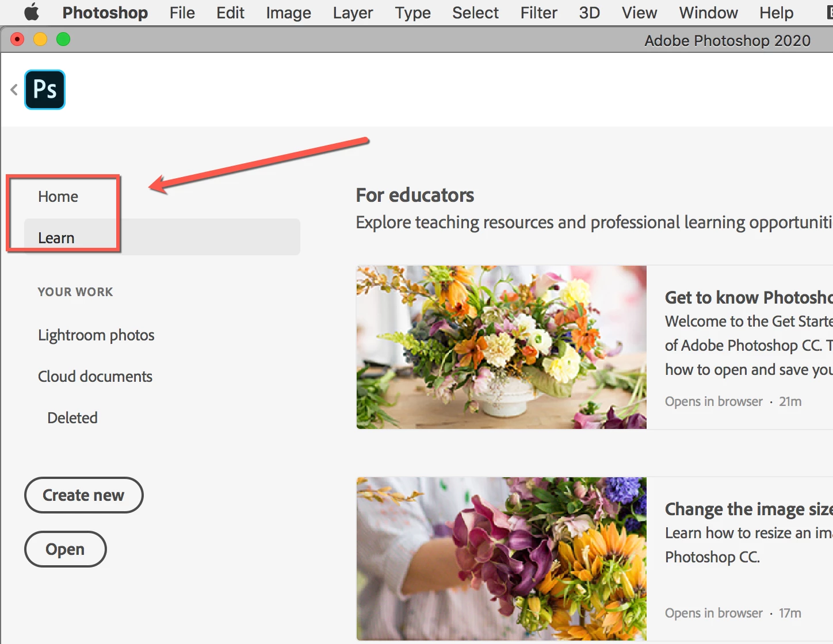Image resolution: width=833 pixels, height=644 pixels.
Task: Click the Explore teaching resources description
Action: click(594, 223)
